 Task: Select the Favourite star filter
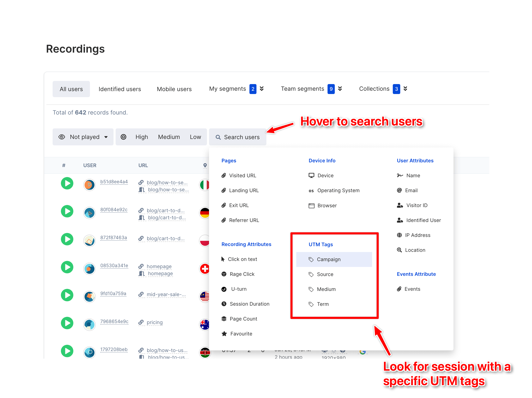(241, 334)
